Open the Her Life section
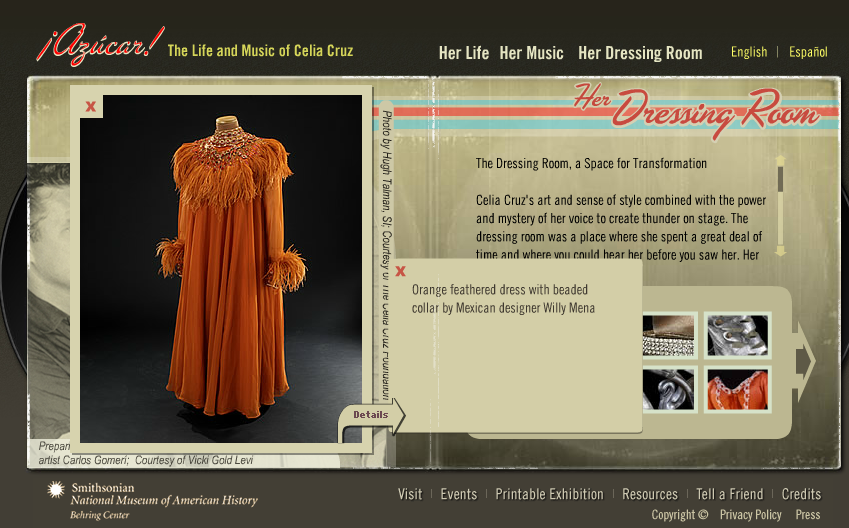The width and height of the screenshot is (849, 528). (463, 53)
